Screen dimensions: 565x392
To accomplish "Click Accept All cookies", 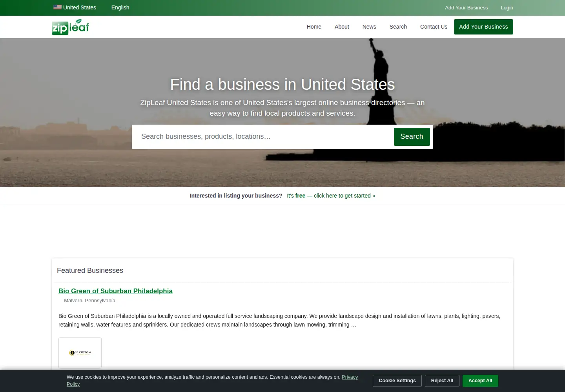I will (x=480, y=381).
